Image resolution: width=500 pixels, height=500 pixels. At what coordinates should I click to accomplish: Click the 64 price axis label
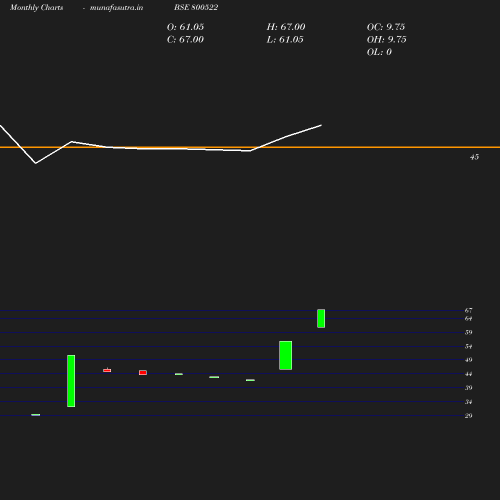[x=468, y=319]
